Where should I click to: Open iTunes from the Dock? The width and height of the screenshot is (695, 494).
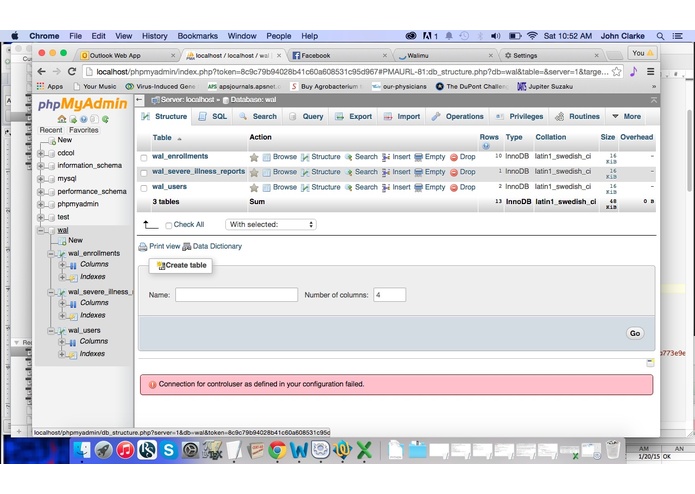click(x=125, y=450)
